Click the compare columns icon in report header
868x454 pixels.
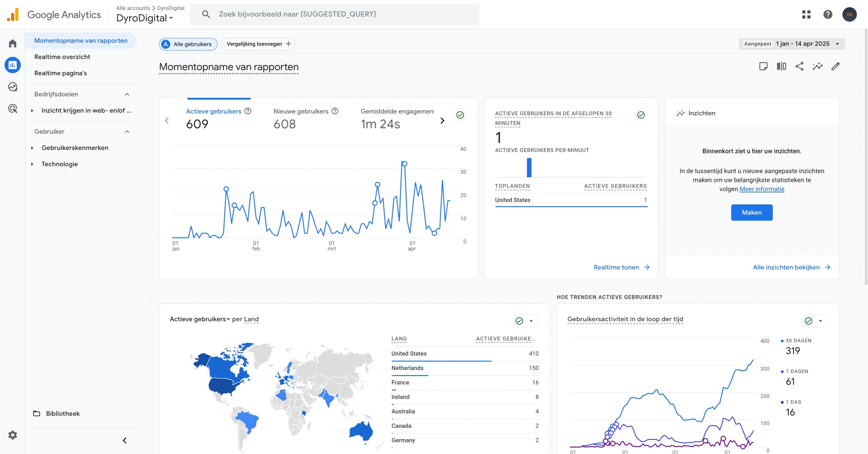point(781,66)
